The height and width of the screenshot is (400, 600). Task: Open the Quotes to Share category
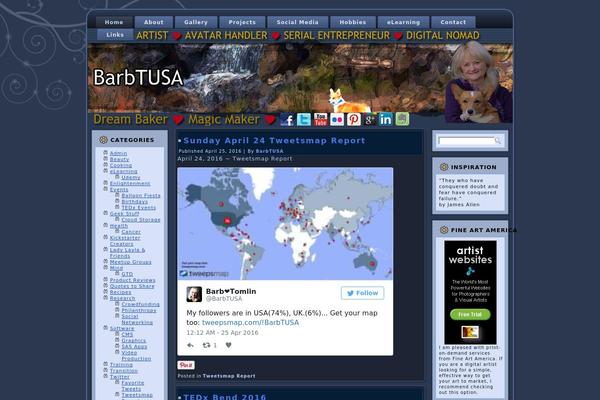point(132,286)
